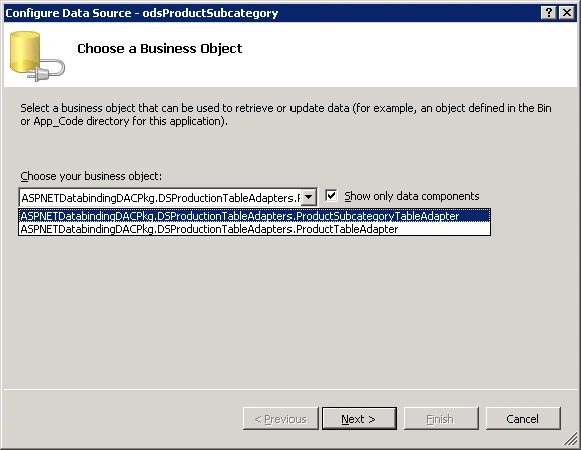Click the Cancel button

coord(523,418)
